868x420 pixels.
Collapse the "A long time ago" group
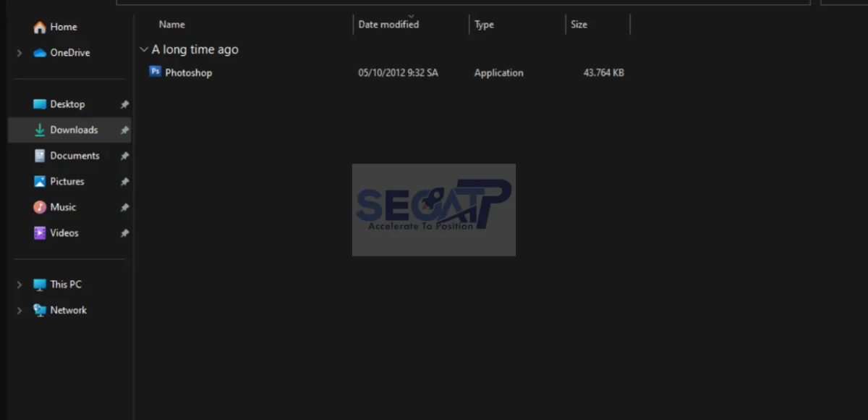pyautogui.click(x=143, y=49)
